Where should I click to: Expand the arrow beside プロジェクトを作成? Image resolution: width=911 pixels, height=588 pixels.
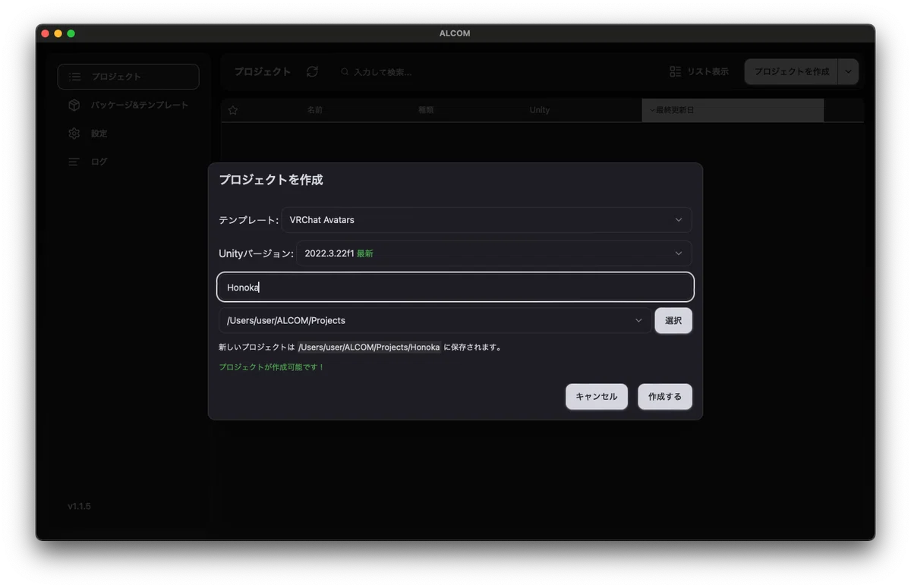[848, 71]
